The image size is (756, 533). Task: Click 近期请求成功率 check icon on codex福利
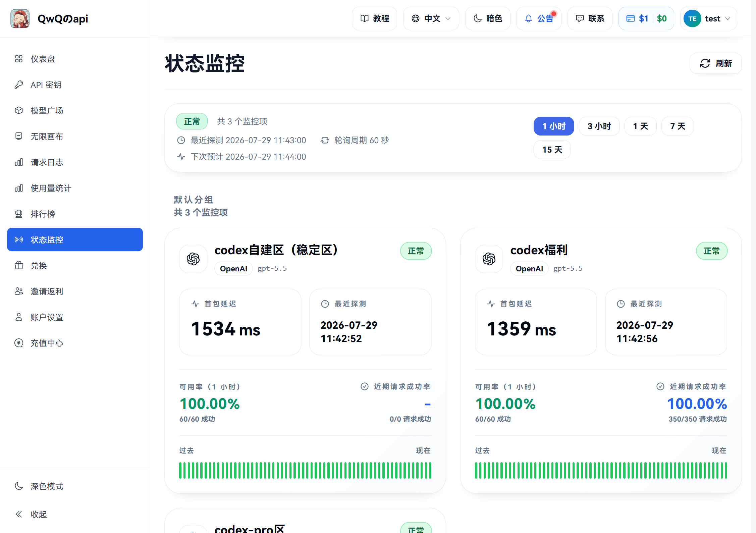point(660,386)
